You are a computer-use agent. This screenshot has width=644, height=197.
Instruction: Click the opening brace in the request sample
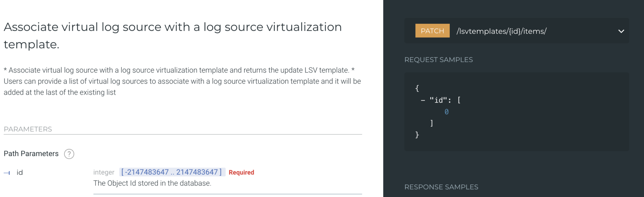[x=417, y=88]
